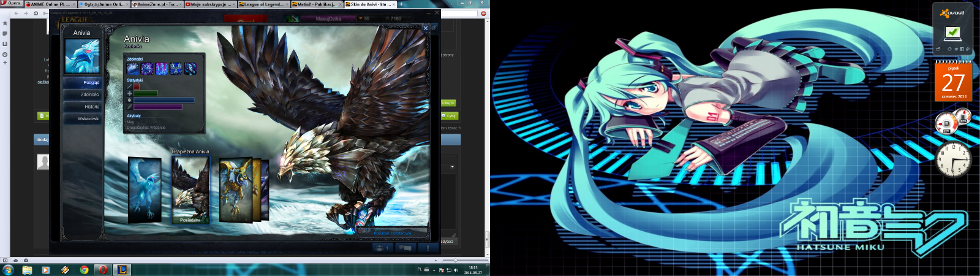Open the Wskazówki tab
This screenshot has width=980, height=276.
[x=83, y=118]
